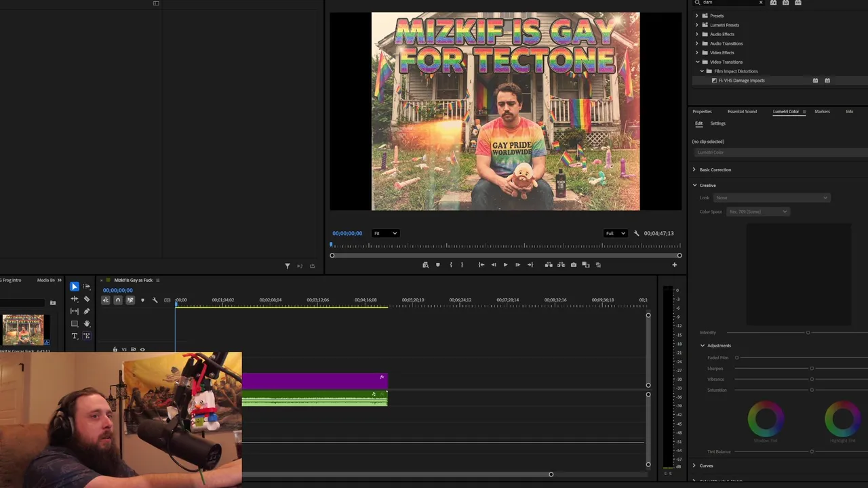Open the Lumetri Settings tab
Screen dimensions: 868x488
coord(717,123)
